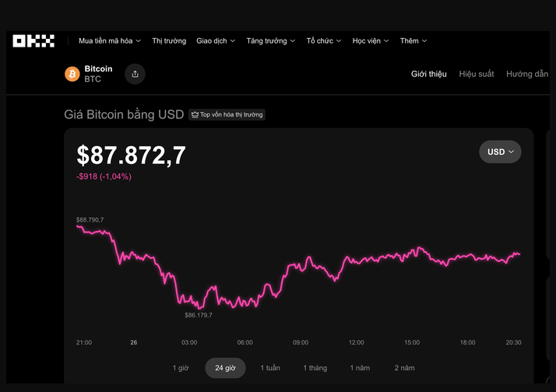This screenshot has width=556, height=392.
Task: Open the USD currency dropdown
Action: (500, 152)
